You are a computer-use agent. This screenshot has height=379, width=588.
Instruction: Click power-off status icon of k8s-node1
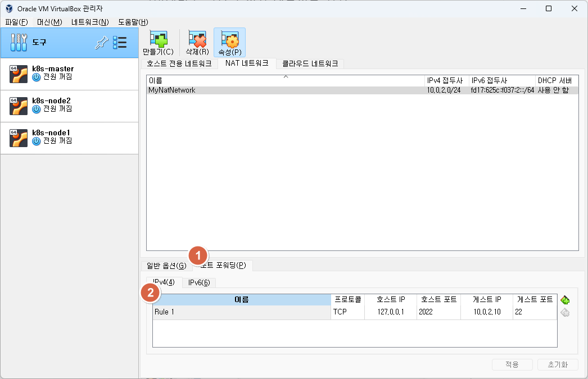[x=37, y=141]
